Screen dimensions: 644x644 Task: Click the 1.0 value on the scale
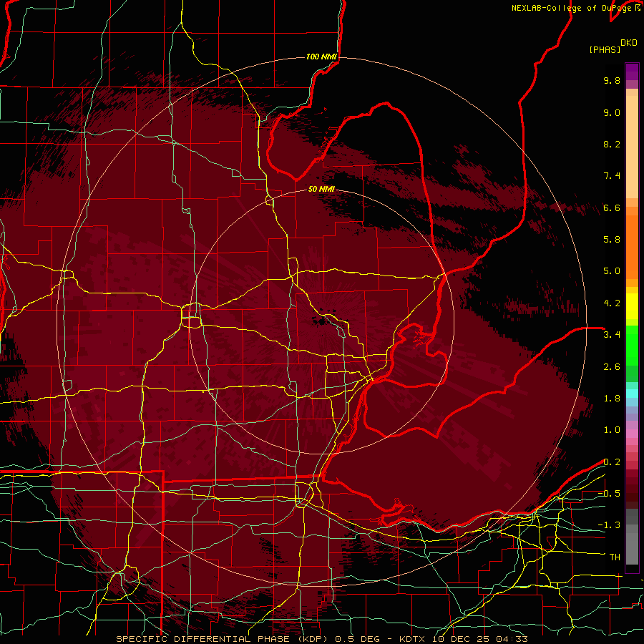612,430
